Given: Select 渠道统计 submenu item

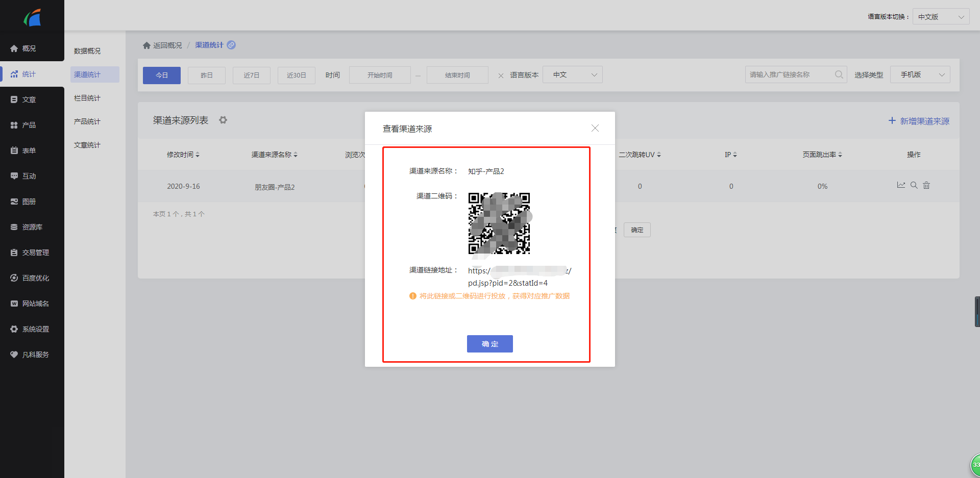Looking at the screenshot, I should coord(95,74).
